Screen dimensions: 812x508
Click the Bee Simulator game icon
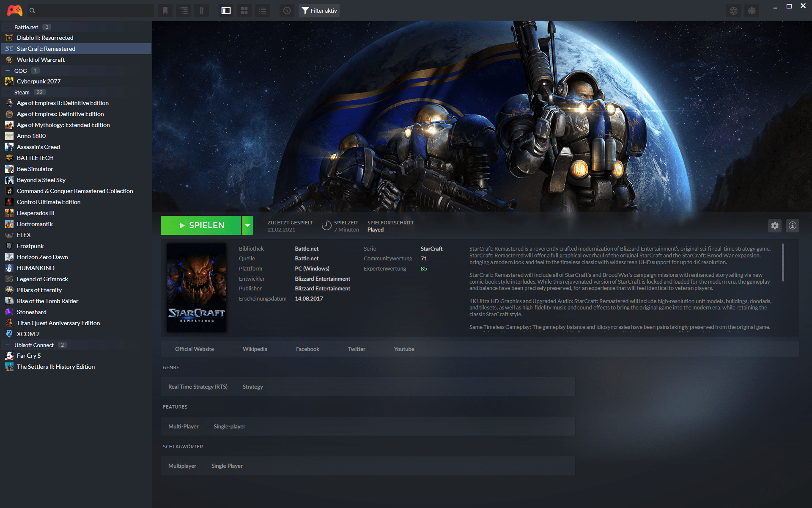point(9,169)
